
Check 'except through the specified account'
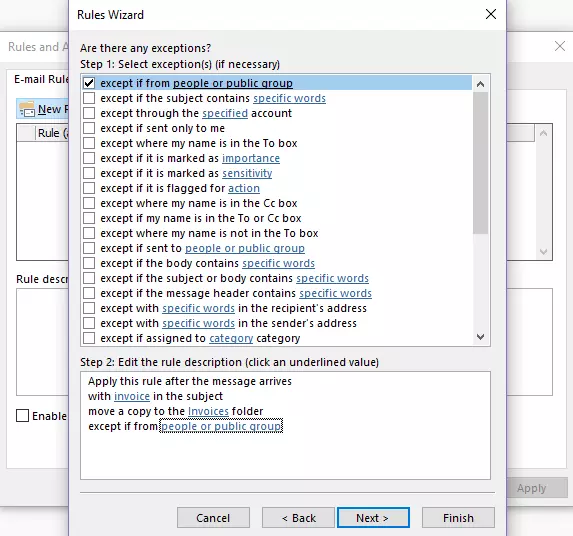tap(89, 113)
